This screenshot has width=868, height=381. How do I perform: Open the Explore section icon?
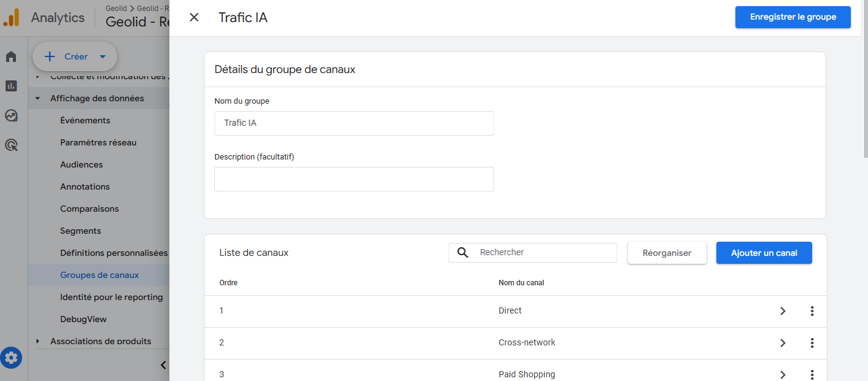pyautogui.click(x=10, y=115)
